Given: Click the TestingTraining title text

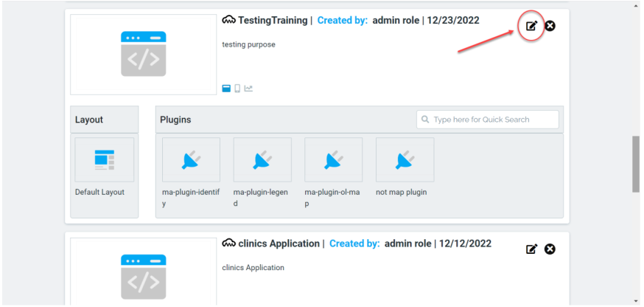Looking at the screenshot, I should click(273, 20).
